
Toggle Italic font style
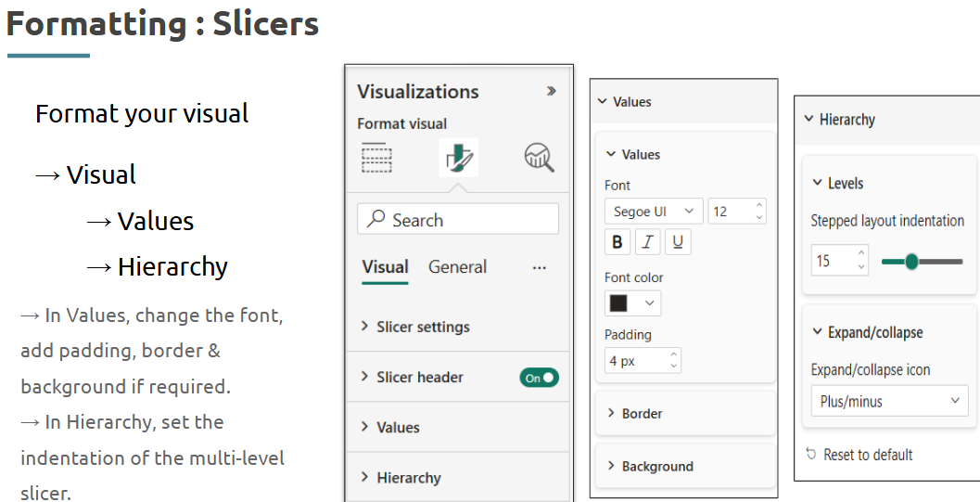click(647, 242)
